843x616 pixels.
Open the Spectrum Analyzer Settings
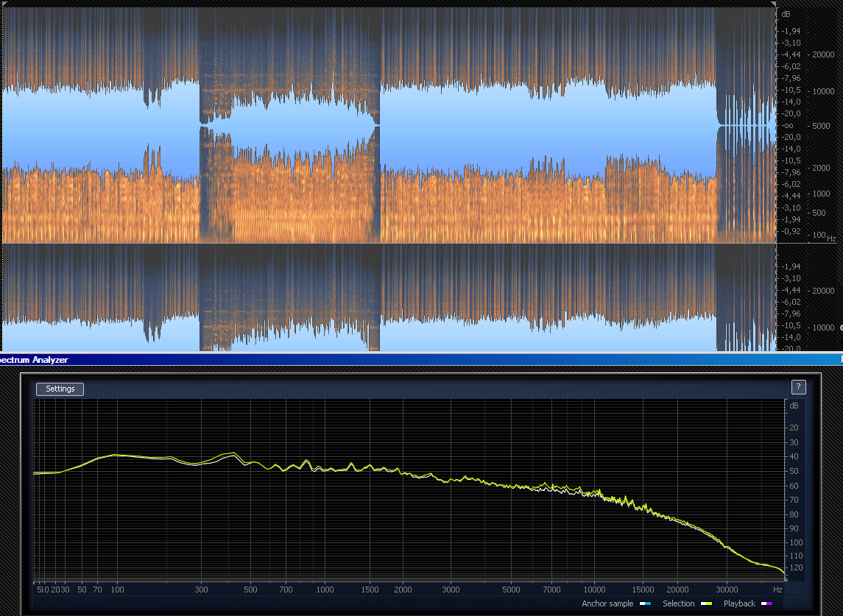pyautogui.click(x=60, y=389)
